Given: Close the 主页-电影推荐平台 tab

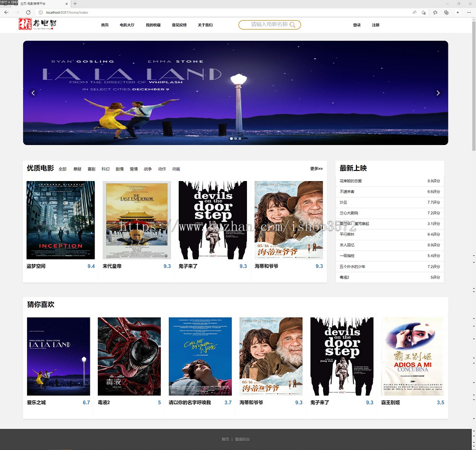Looking at the screenshot, I should 67,4.
